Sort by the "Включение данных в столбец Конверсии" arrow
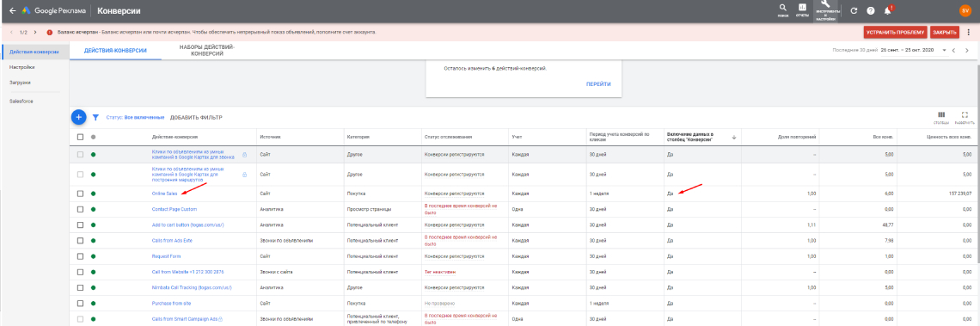This screenshot has width=980, height=326. tap(734, 137)
